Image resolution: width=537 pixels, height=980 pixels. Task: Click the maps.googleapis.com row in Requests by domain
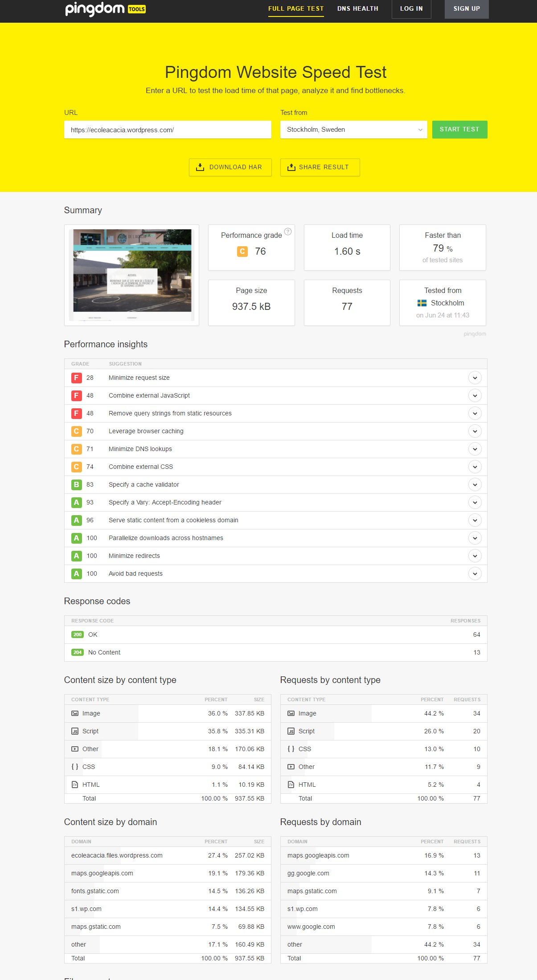click(384, 855)
